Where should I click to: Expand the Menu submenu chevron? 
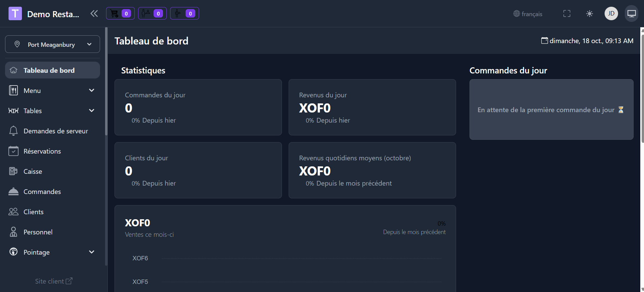click(92, 90)
